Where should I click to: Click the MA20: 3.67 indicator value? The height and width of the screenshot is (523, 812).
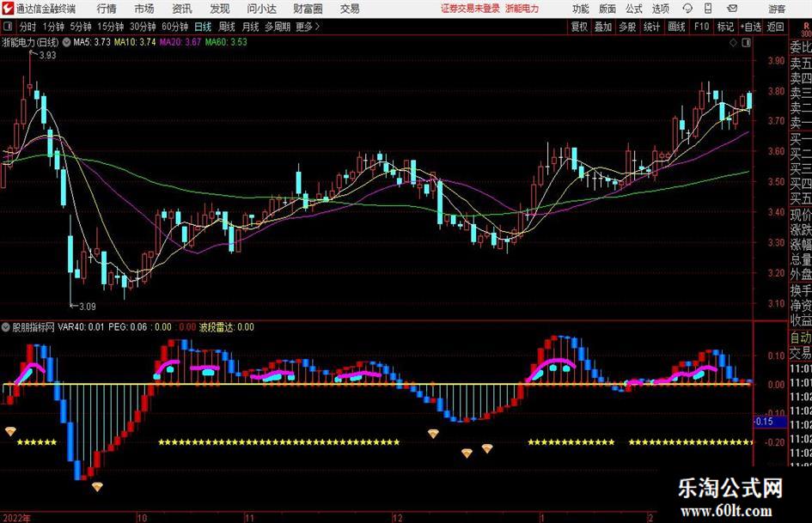(180, 42)
